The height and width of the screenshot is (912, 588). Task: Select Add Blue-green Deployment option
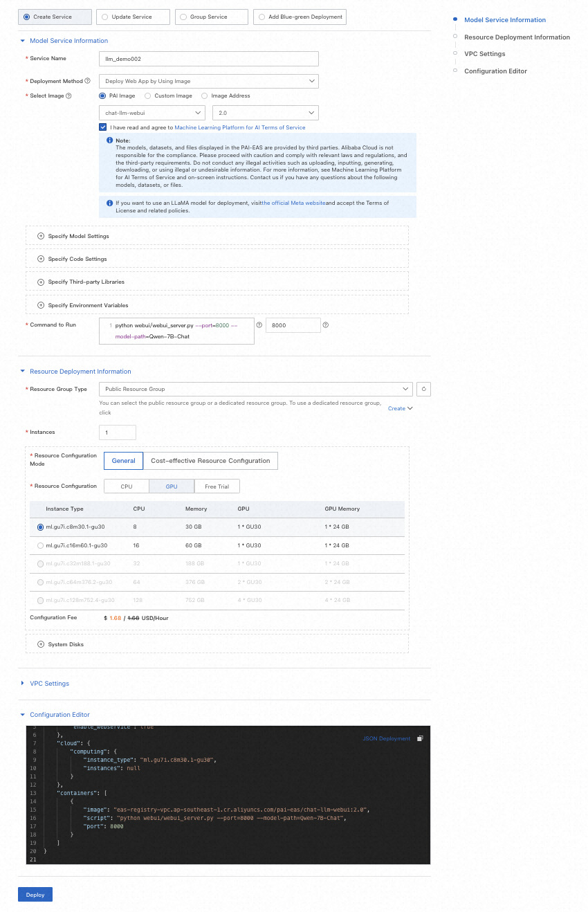point(300,17)
